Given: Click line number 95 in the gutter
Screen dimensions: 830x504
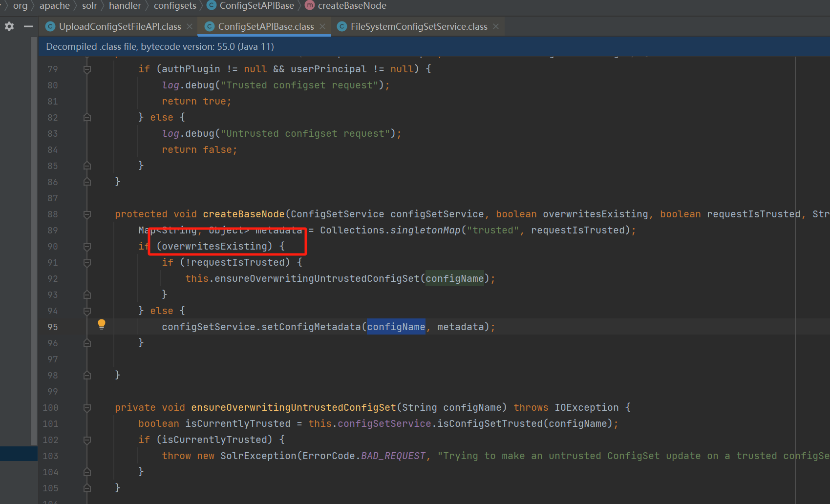Looking at the screenshot, I should [x=53, y=327].
